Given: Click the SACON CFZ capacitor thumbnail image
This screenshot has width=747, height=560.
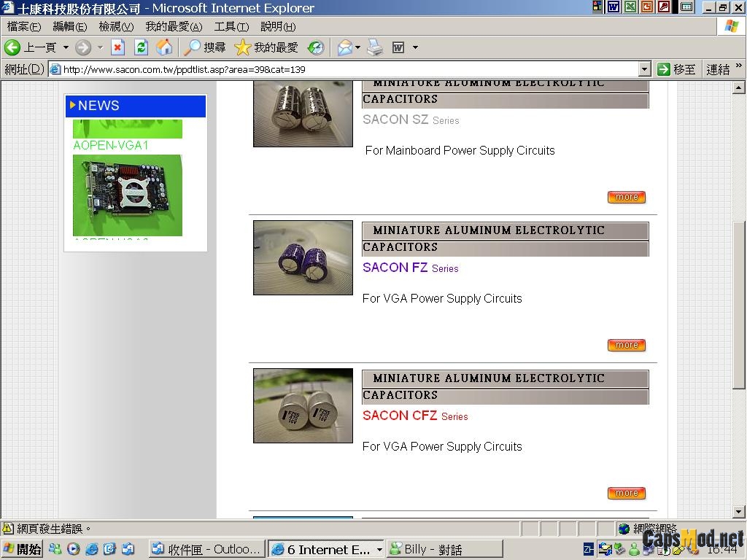Looking at the screenshot, I should click(x=303, y=405).
